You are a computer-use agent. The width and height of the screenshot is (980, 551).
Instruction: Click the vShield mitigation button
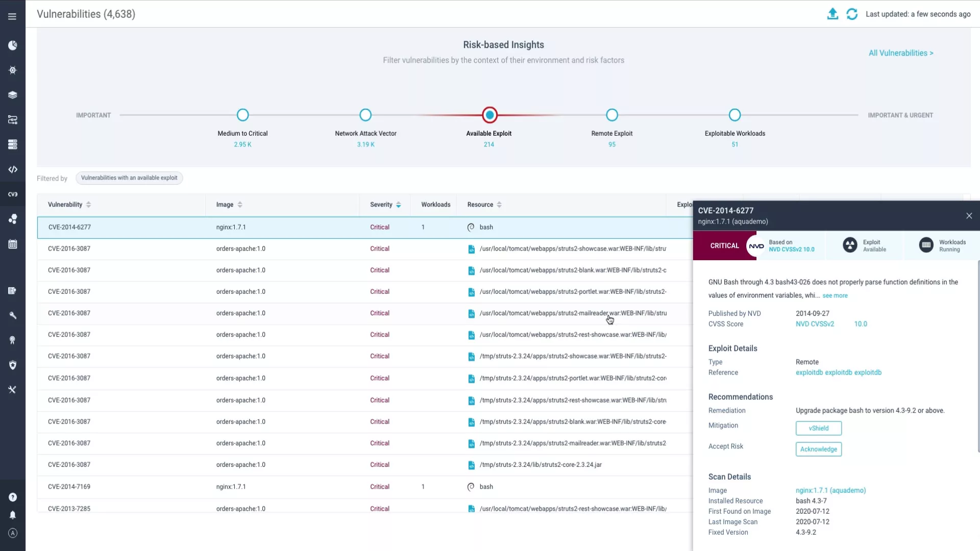819,428
